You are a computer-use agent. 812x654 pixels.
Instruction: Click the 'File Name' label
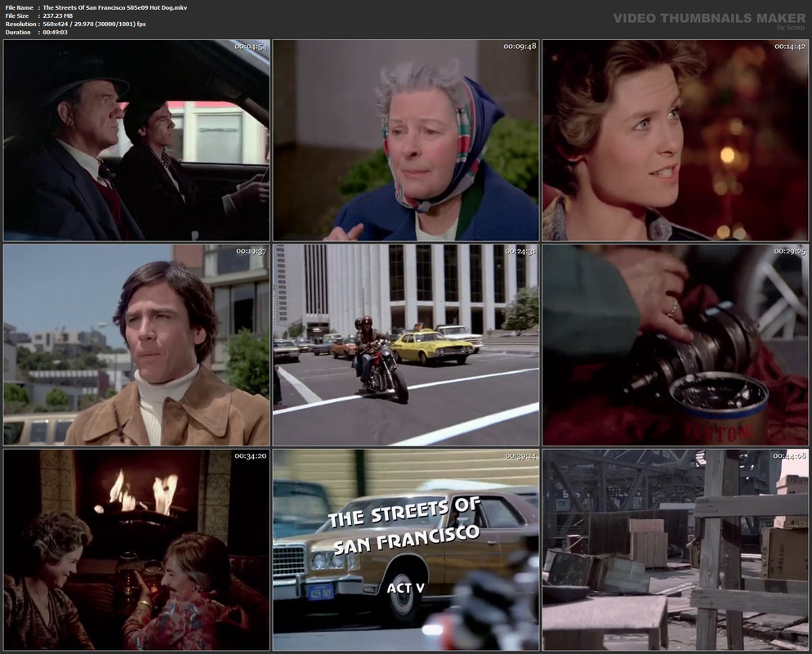(19, 8)
